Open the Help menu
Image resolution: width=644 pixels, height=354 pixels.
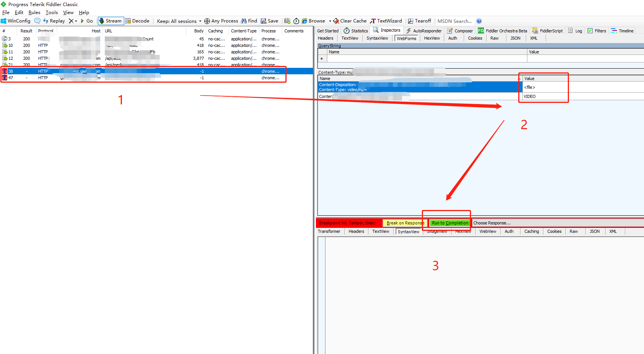coord(84,13)
